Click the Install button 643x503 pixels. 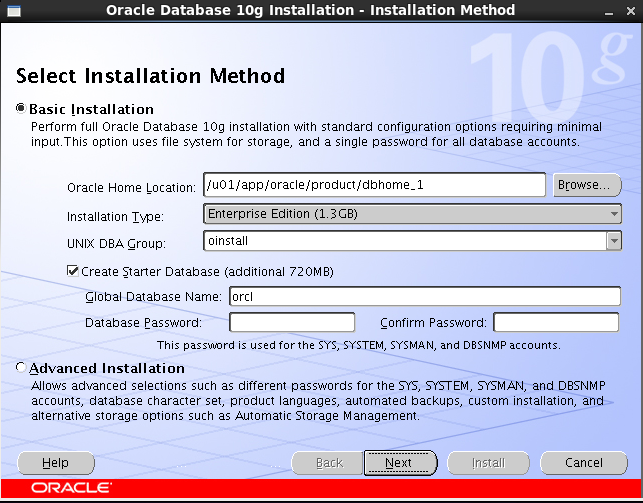[488, 463]
